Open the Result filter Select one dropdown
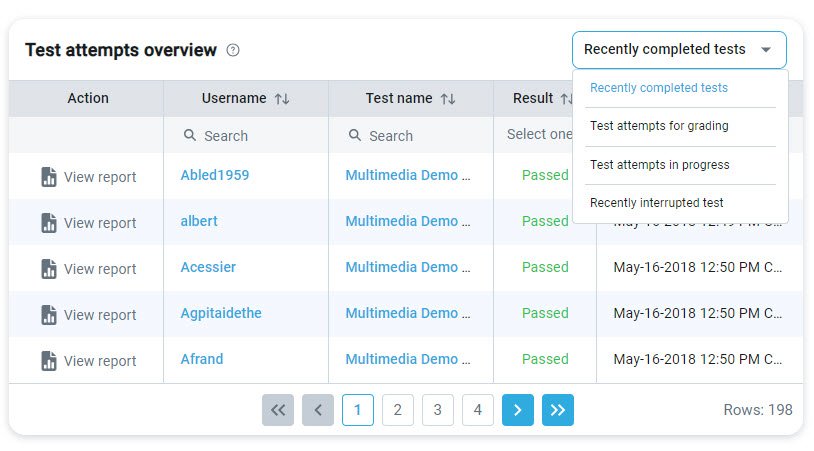The image size is (814, 451). pos(540,135)
